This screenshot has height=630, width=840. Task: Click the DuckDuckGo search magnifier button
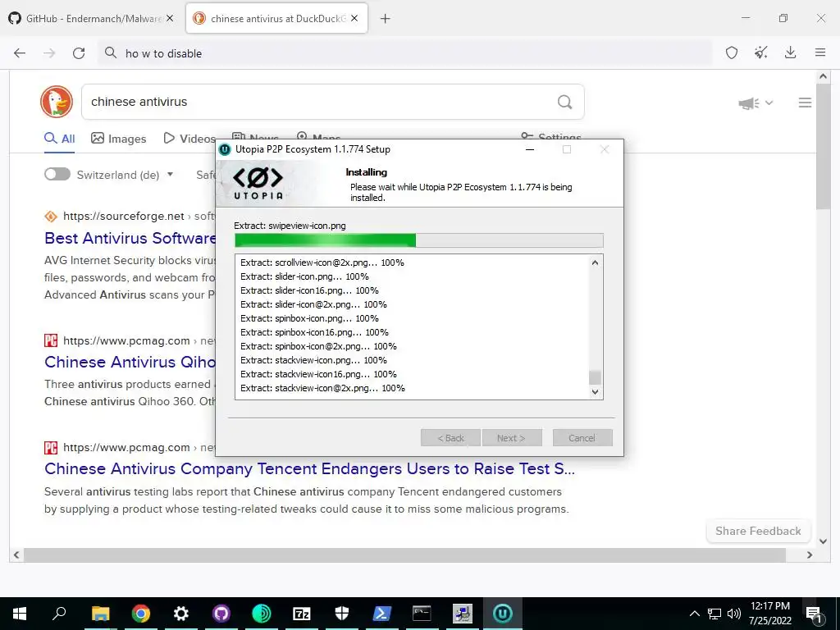pyautogui.click(x=564, y=102)
